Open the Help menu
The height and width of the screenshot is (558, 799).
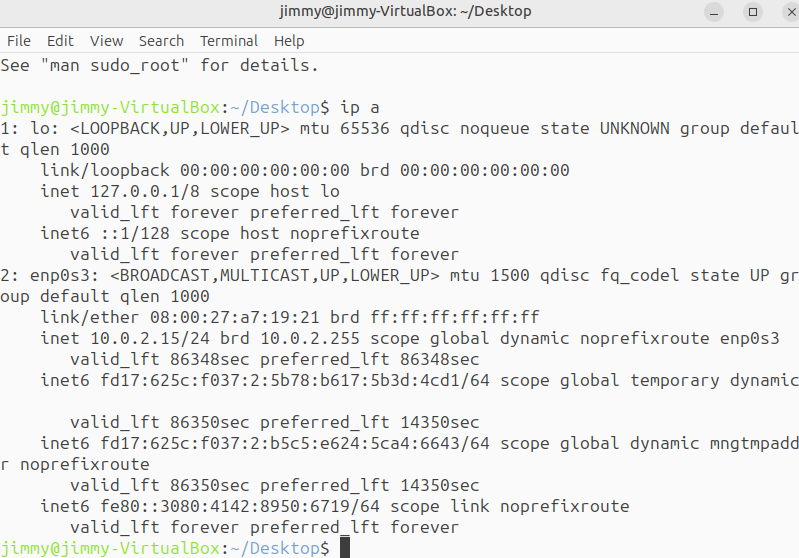click(x=289, y=41)
